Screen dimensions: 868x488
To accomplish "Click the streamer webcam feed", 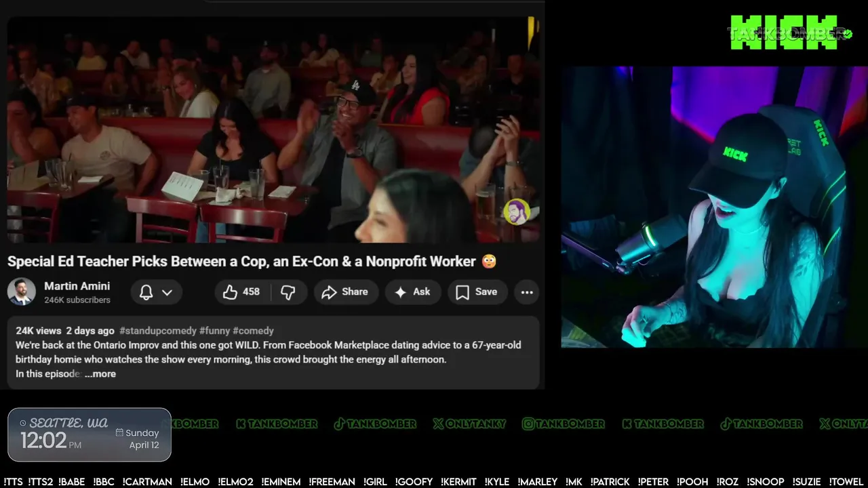I will [x=714, y=207].
